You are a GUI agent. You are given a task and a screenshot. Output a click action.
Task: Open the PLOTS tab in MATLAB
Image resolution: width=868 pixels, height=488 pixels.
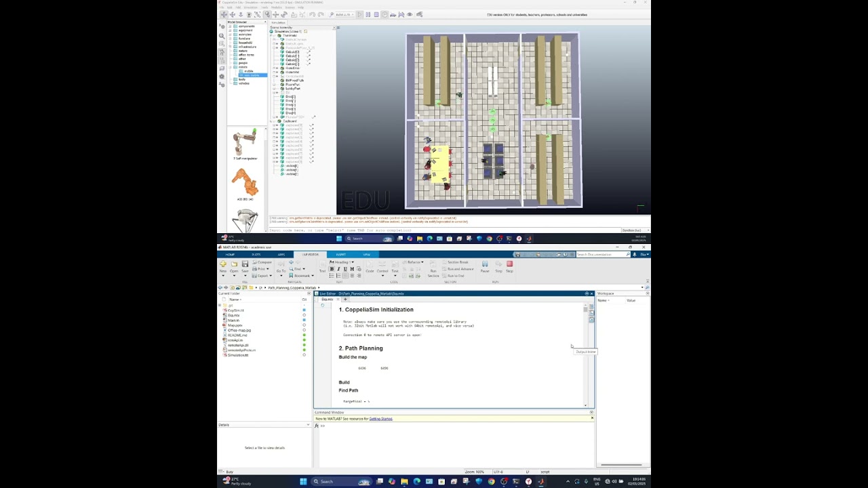256,255
